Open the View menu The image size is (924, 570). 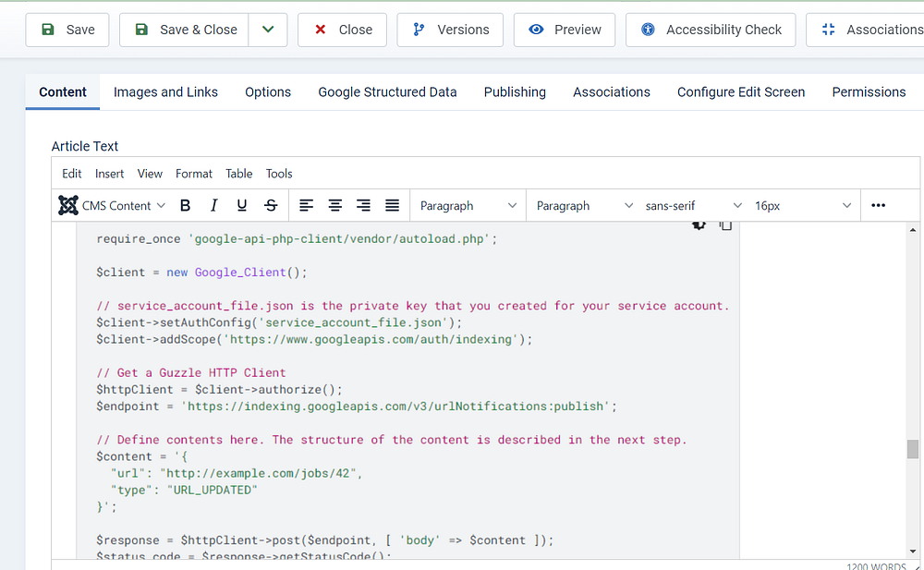150,174
